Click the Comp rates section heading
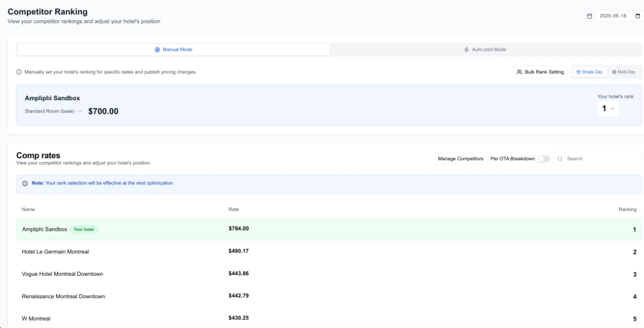This screenshot has width=644, height=328. click(x=38, y=155)
